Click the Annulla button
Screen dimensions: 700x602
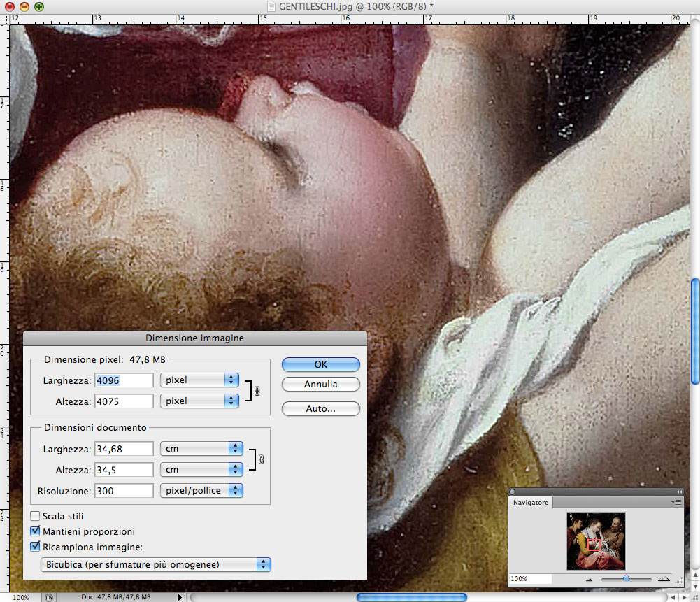[x=320, y=385]
